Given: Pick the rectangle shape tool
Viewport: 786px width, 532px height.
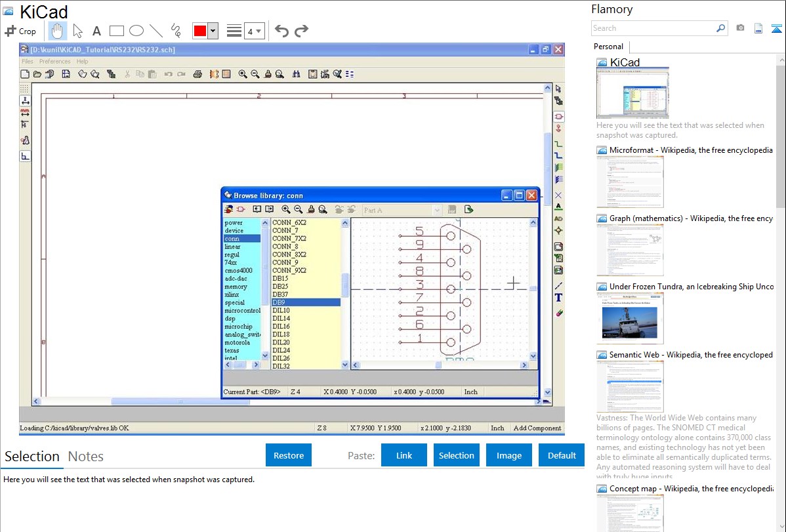Looking at the screenshot, I should [x=117, y=31].
